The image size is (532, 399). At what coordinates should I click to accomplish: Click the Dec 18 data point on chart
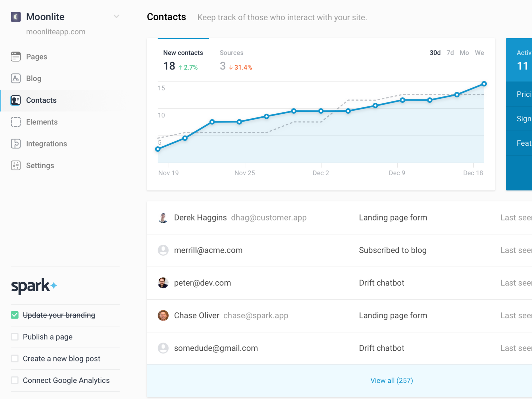[484, 84]
